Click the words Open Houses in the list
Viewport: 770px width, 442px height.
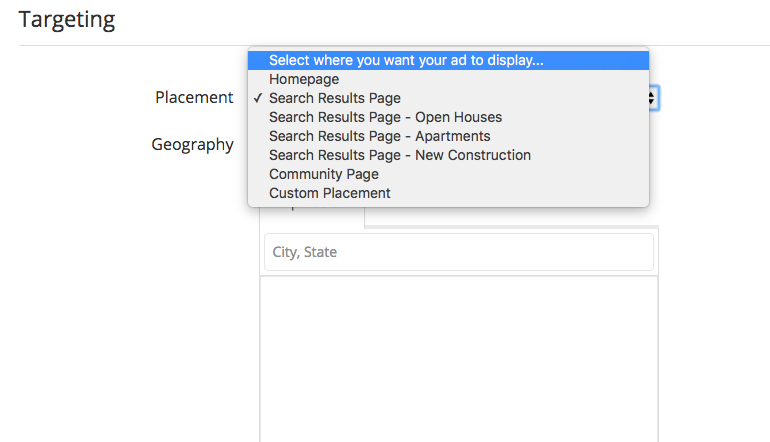click(459, 117)
